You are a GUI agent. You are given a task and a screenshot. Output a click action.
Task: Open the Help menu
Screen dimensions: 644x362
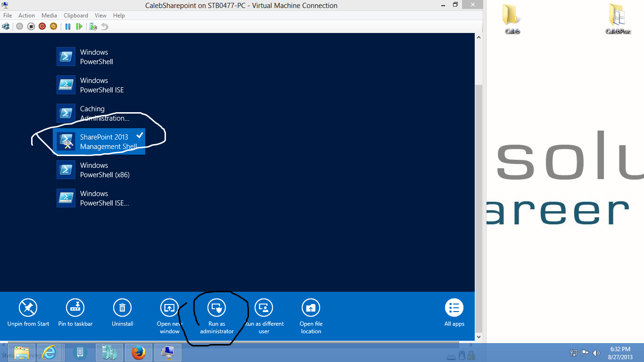tap(119, 16)
